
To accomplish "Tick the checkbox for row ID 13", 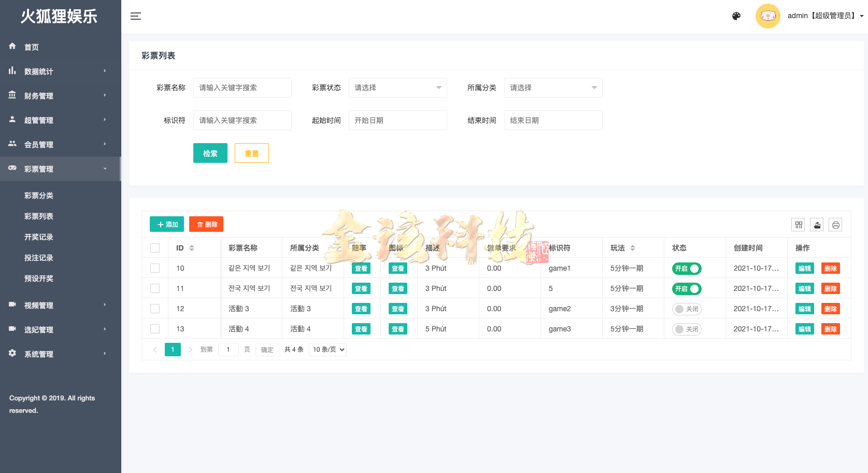I will (155, 328).
